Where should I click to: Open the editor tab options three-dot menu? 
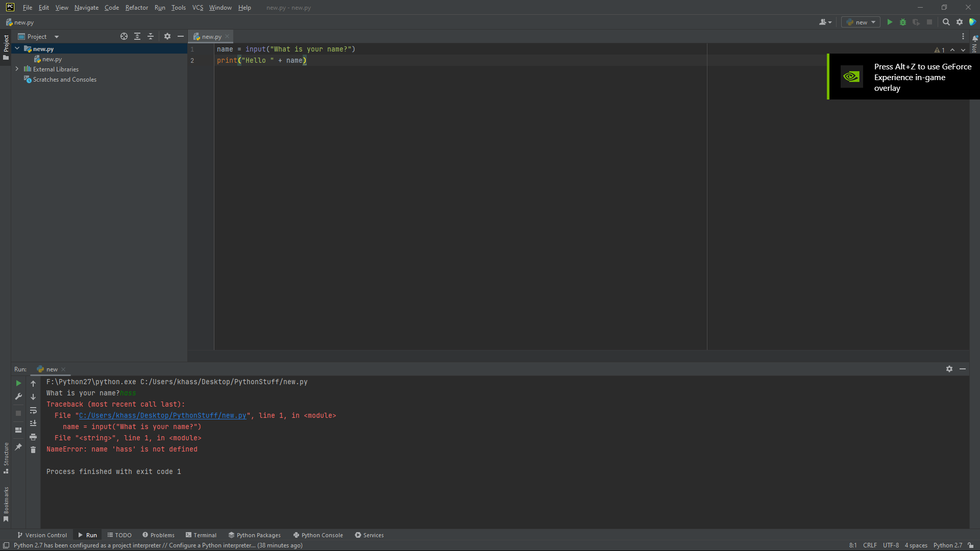[x=963, y=36]
